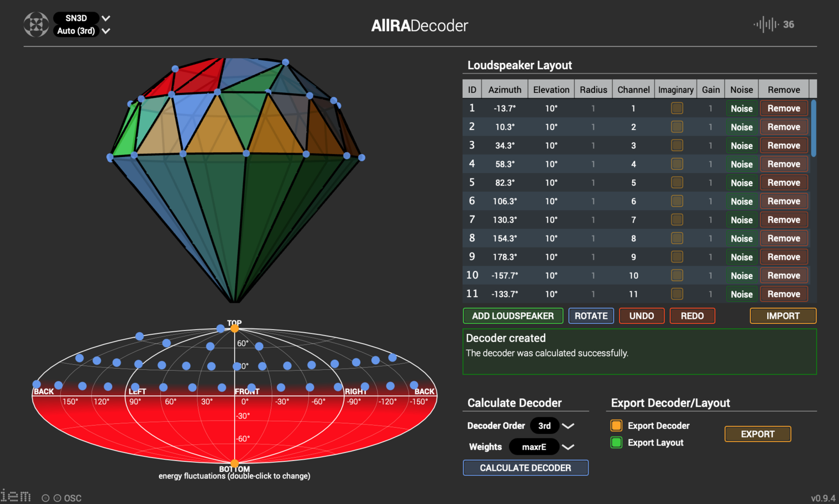Click the OSC status indicator circles
839x504 pixels.
click(51, 498)
